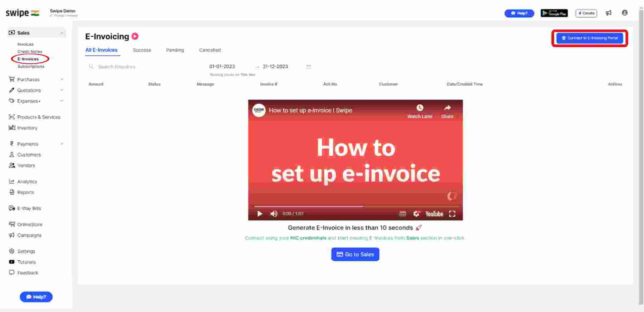
Task: Switch to All E-Invoices tab
Action: coord(101,50)
